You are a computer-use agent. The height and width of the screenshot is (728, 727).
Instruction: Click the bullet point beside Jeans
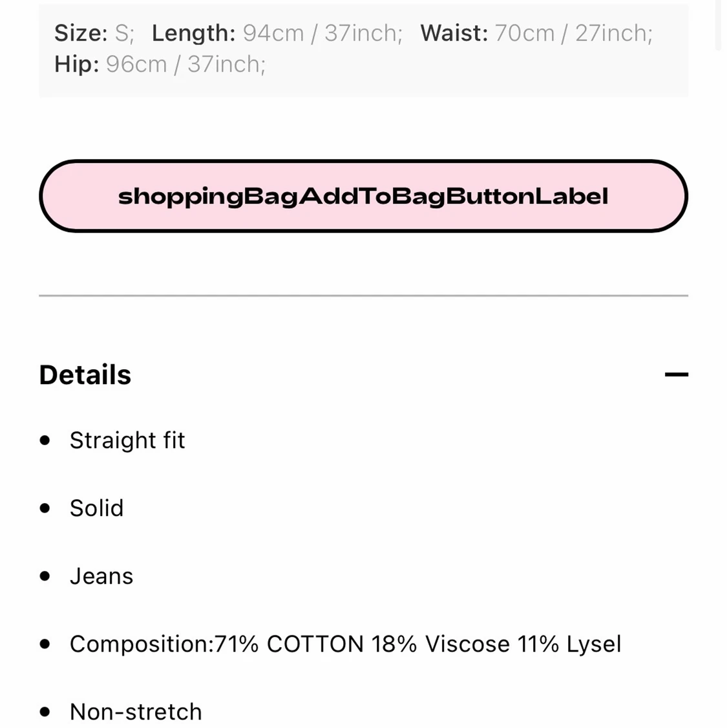(45, 576)
